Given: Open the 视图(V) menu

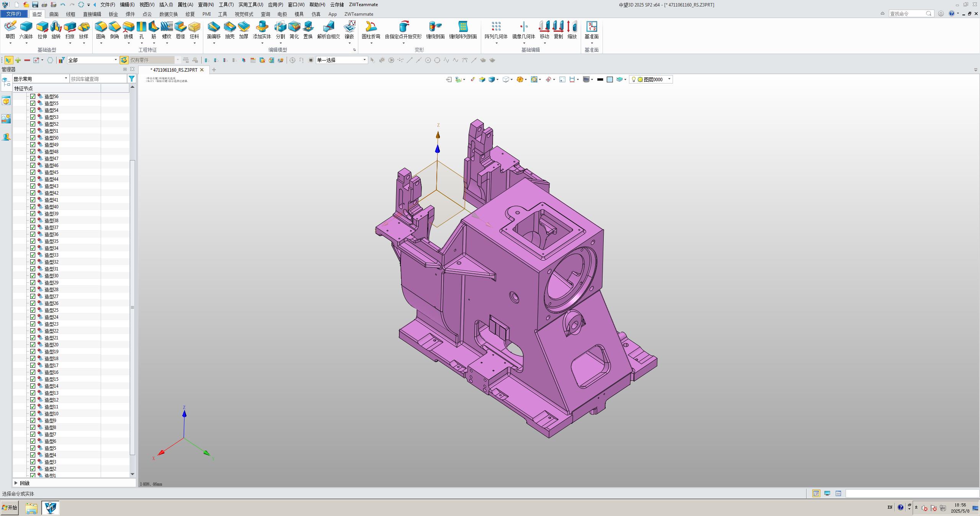Looking at the screenshot, I should coord(147,5).
